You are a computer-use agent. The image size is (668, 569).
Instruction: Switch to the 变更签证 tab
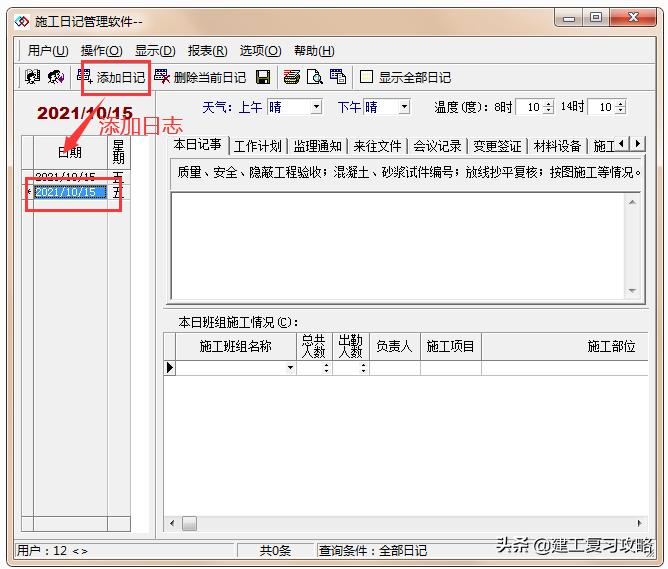497,147
